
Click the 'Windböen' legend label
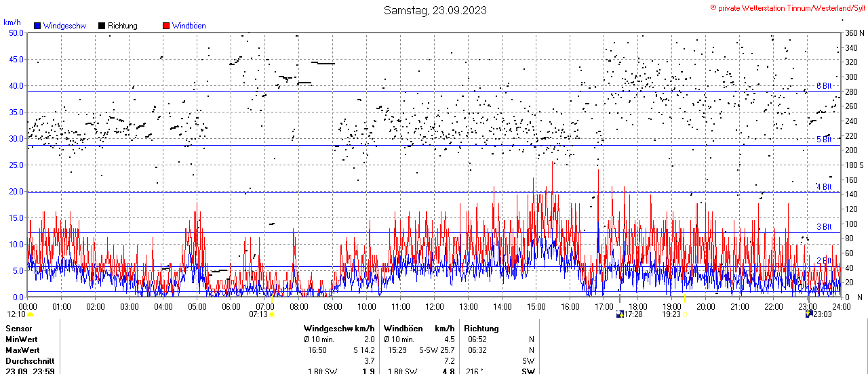pyautogui.click(x=189, y=26)
